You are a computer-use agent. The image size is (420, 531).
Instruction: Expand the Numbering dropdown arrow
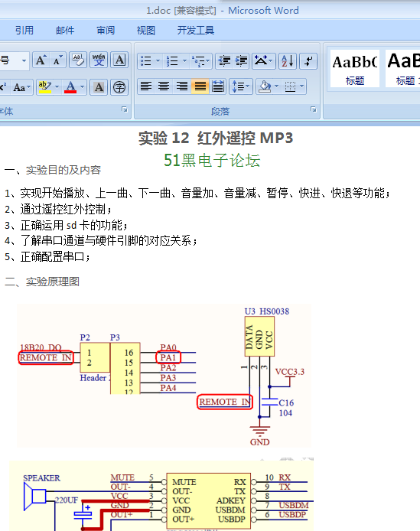[184, 61]
